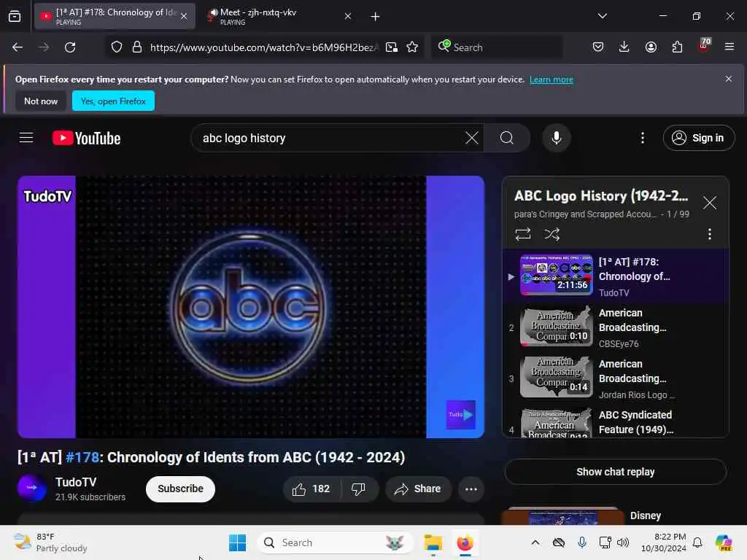This screenshot has height=560, width=747.
Task: Show hidden system tray icons
Action: pos(535,542)
